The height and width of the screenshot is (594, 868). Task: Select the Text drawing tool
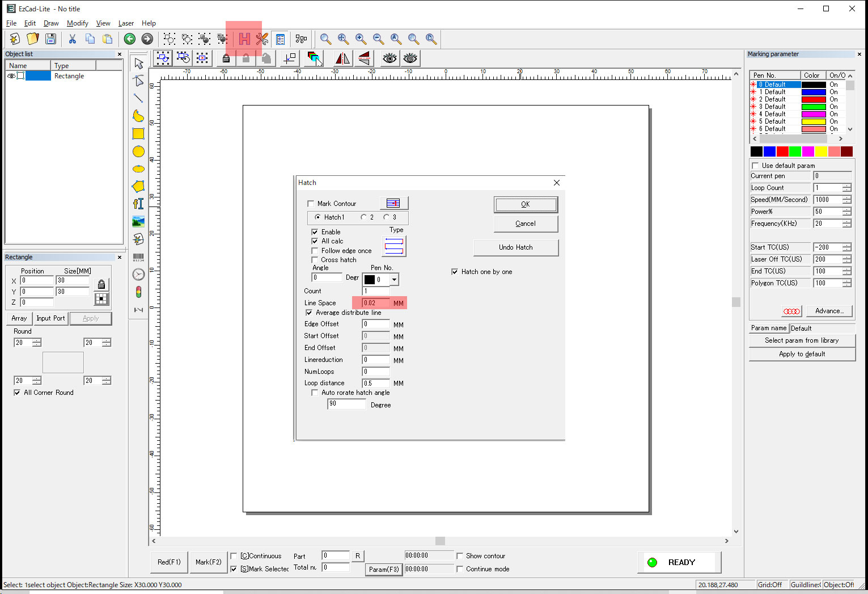[x=138, y=204]
